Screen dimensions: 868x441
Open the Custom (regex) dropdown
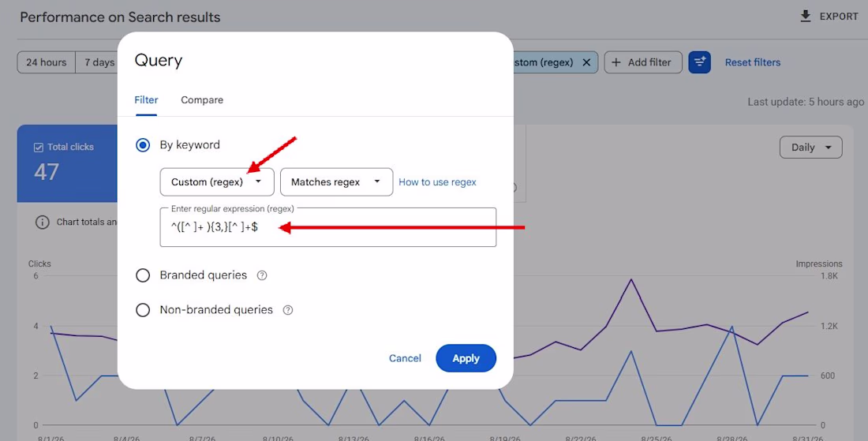217,182
